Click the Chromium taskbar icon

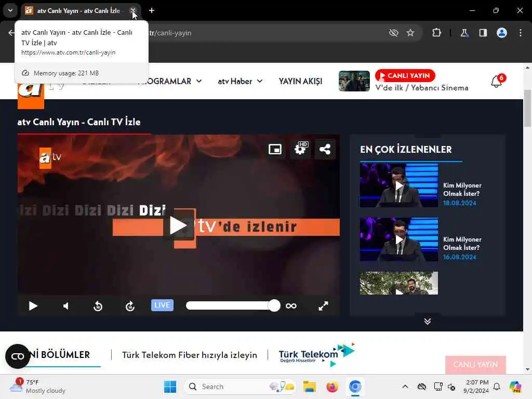355,387
